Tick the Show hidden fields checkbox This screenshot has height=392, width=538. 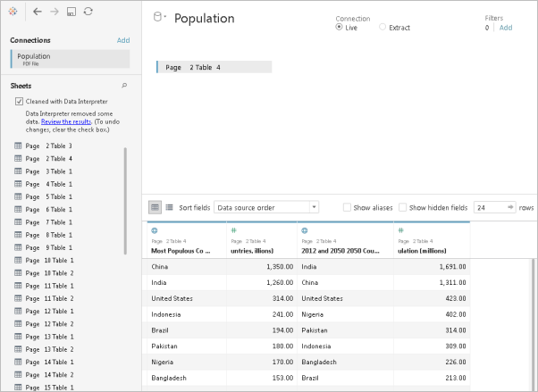point(403,207)
